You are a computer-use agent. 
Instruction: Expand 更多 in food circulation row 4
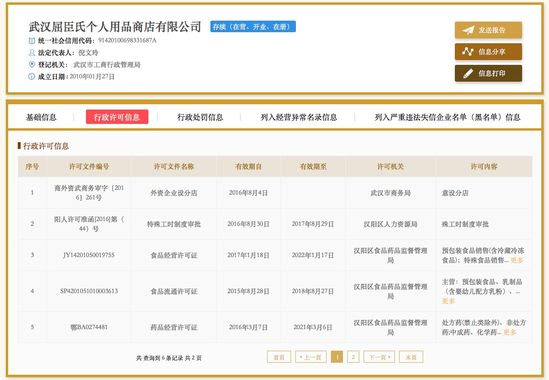[x=449, y=301]
